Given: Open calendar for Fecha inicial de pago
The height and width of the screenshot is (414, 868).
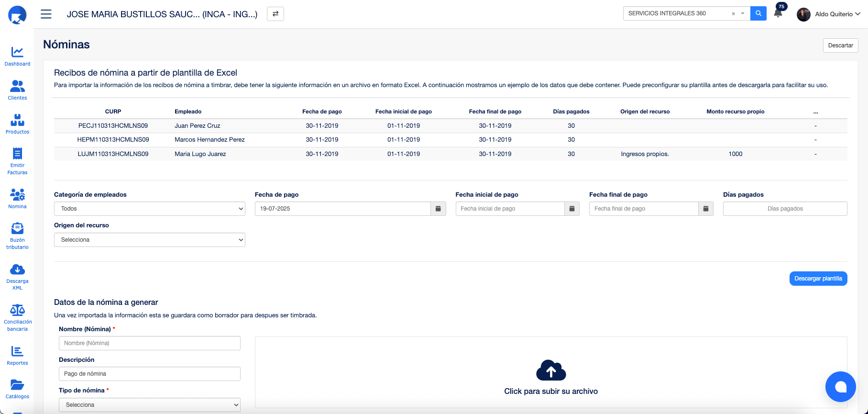Looking at the screenshot, I should point(572,209).
